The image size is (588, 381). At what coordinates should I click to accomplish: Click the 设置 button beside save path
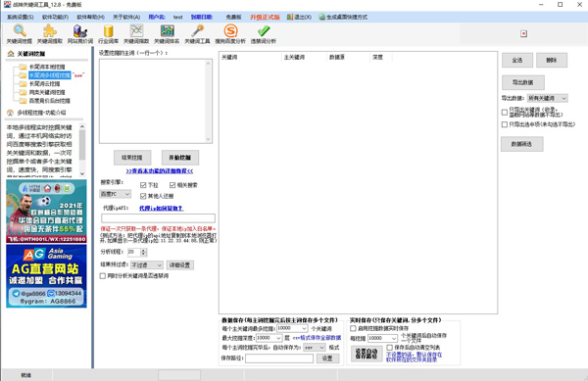[327, 358]
